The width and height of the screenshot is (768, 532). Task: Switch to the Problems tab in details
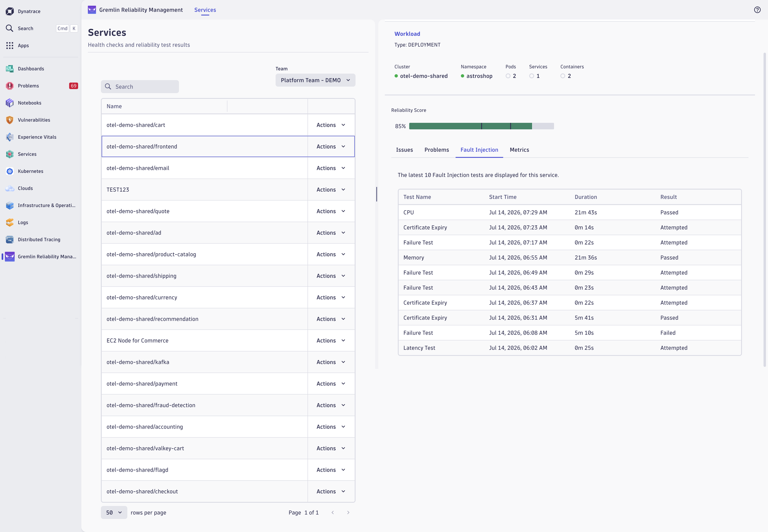point(437,150)
